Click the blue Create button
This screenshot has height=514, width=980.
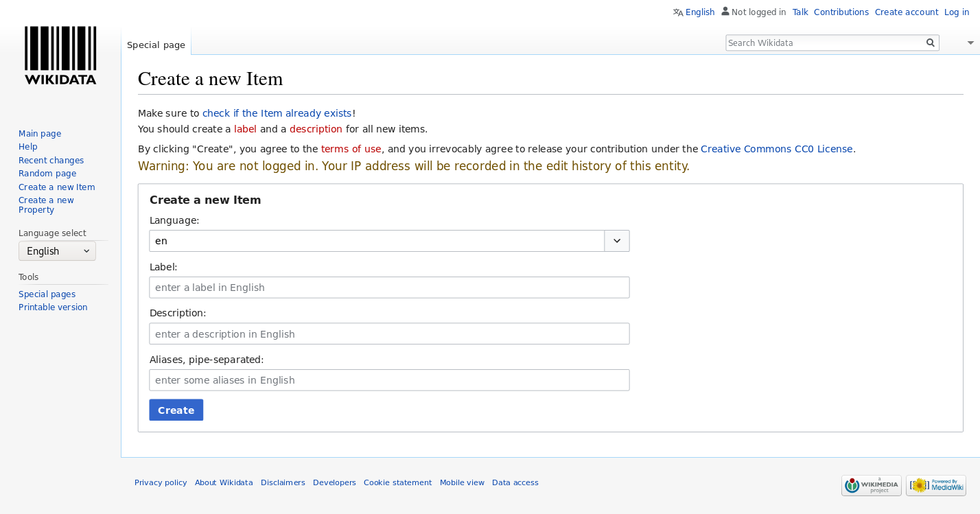pos(176,410)
